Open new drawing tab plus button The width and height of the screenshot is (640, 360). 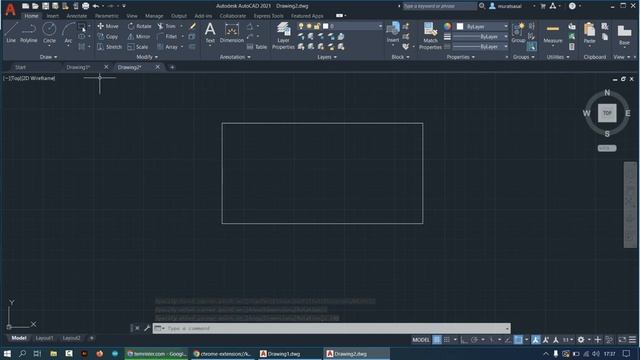coord(172,67)
